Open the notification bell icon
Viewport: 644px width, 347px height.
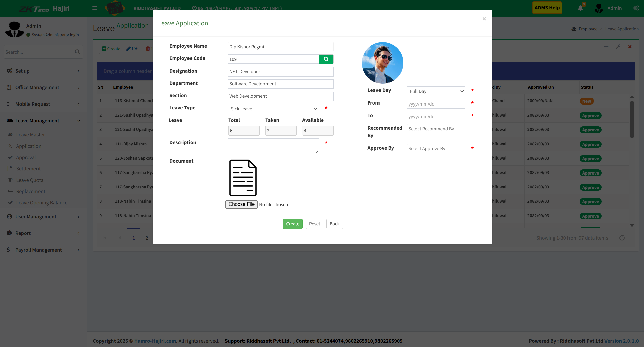(x=580, y=8)
